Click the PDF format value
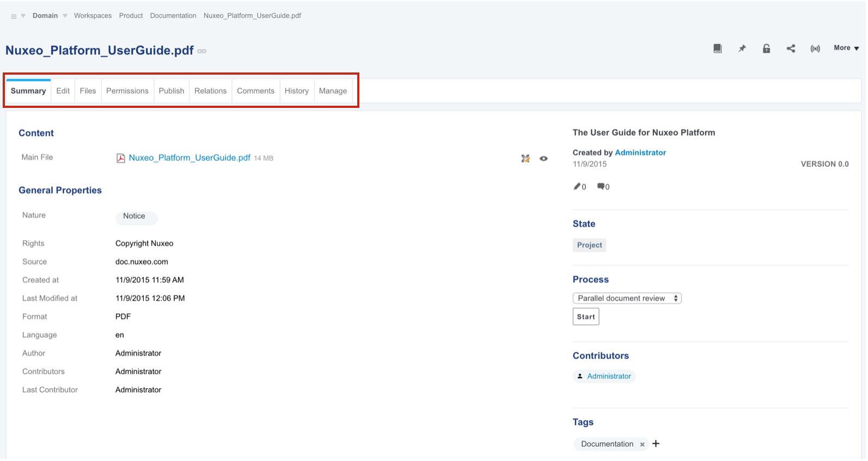 [123, 317]
